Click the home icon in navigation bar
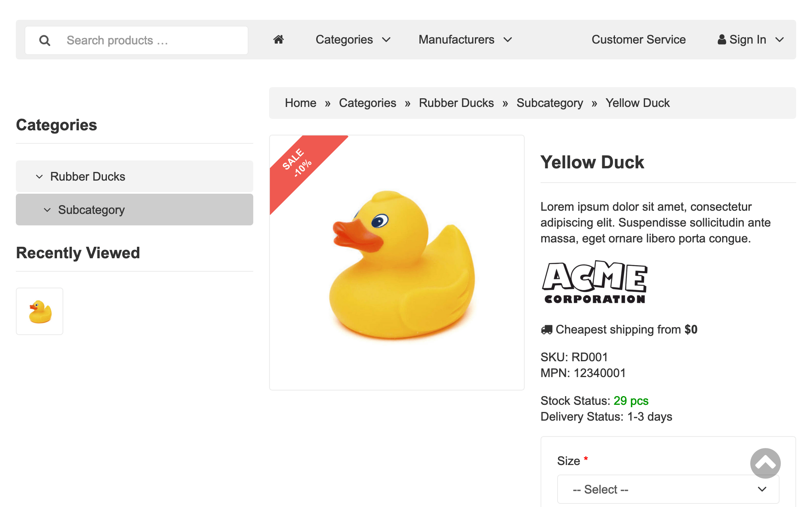Viewport: 812px width, 507px height. [279, 40]
